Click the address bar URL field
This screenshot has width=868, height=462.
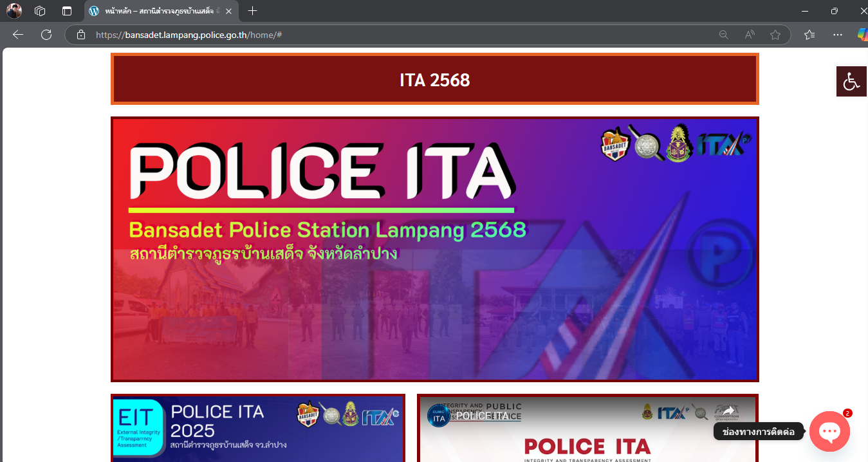(386, 35)
